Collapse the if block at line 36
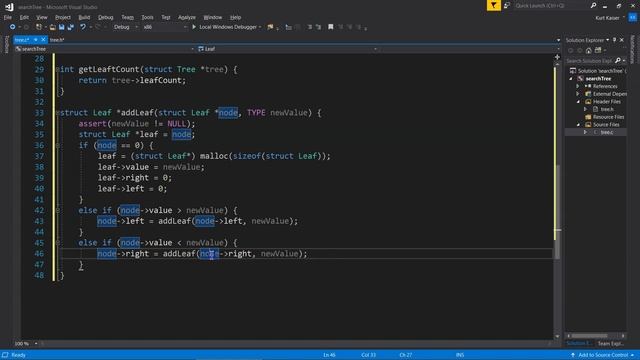 (58, 145)
